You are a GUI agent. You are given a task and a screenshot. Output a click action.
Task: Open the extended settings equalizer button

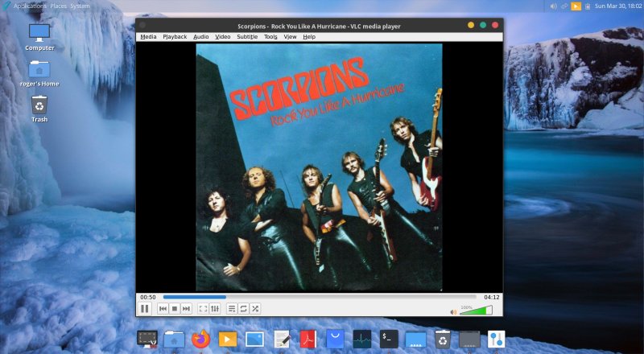215,309
